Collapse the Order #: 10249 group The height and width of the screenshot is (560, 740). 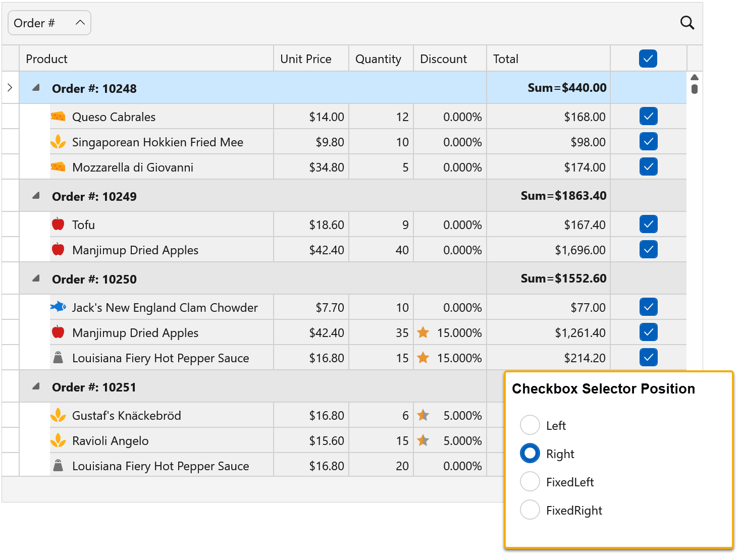(x=36, y=196)
